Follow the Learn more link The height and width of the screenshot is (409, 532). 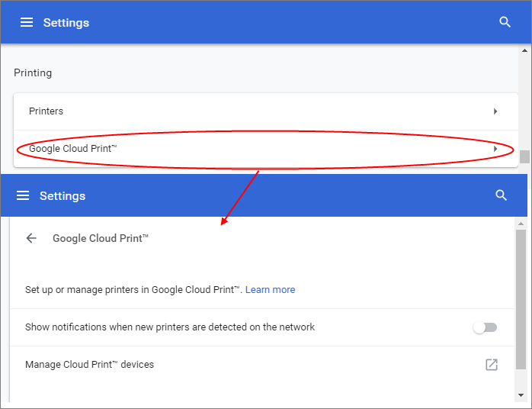270,290
